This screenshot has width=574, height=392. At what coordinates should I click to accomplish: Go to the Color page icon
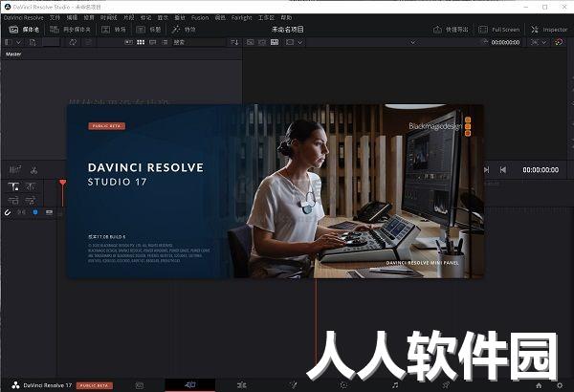tap(343, 385)
